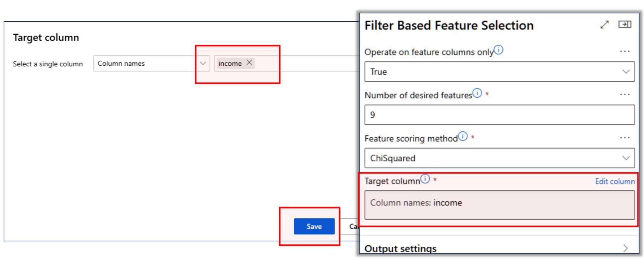This screenshot has width=644, height=259.
Task: Open more options for Operate on feature columns
Action: (625, 51)
